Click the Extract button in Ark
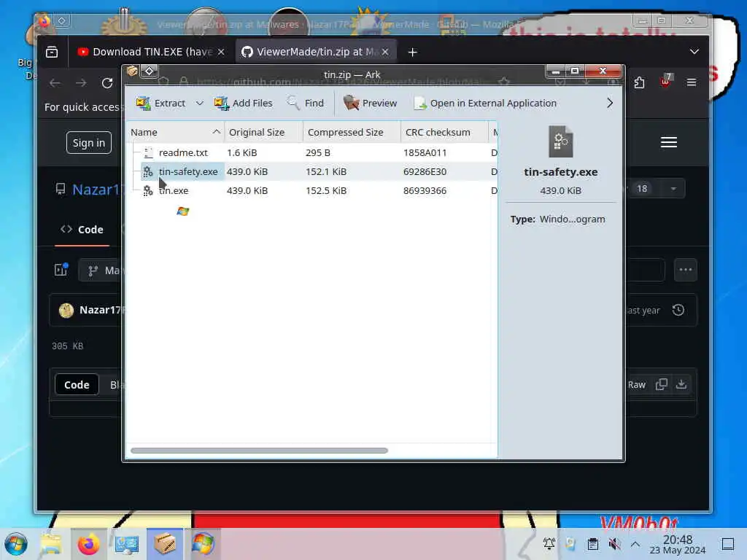The width and height of the screenshot is (747, 560). coord(160,103)
